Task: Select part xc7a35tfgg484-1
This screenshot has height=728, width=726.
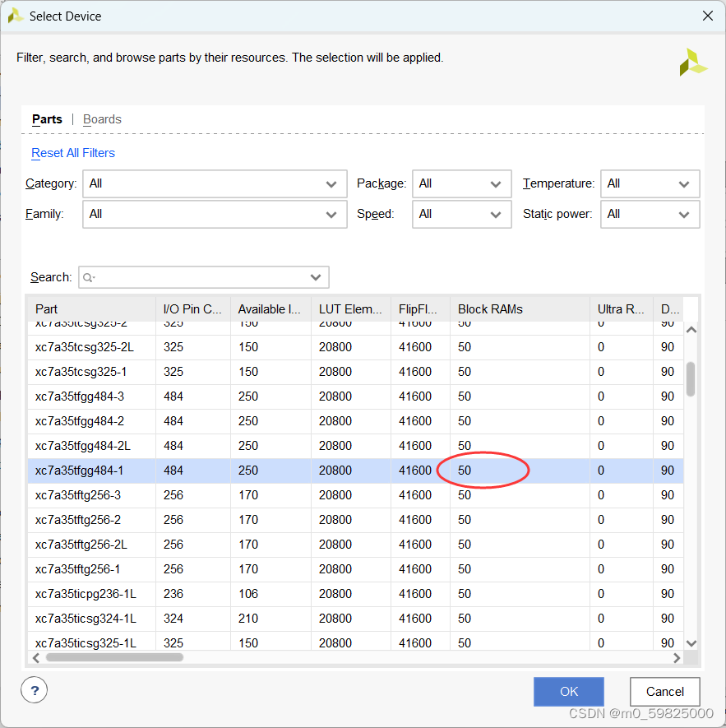Action: (x=355, y=471)
